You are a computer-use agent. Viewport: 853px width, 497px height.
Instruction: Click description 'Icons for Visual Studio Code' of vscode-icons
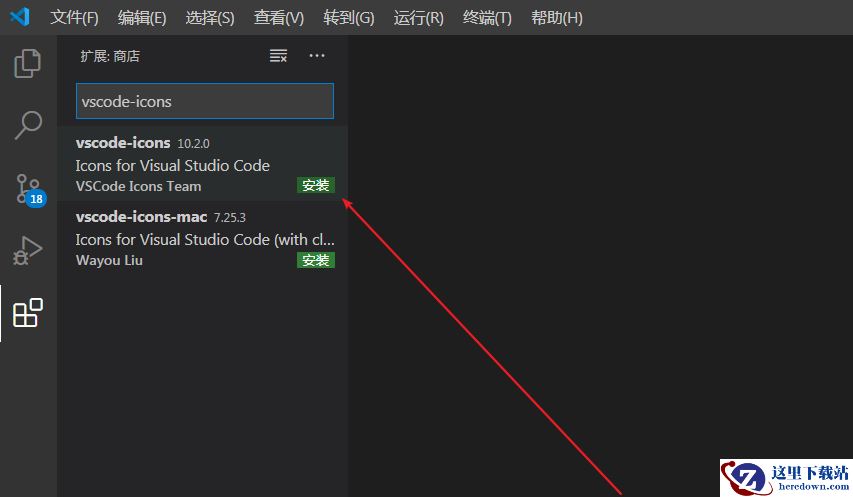pyautogui.click(x=172, y=165)
